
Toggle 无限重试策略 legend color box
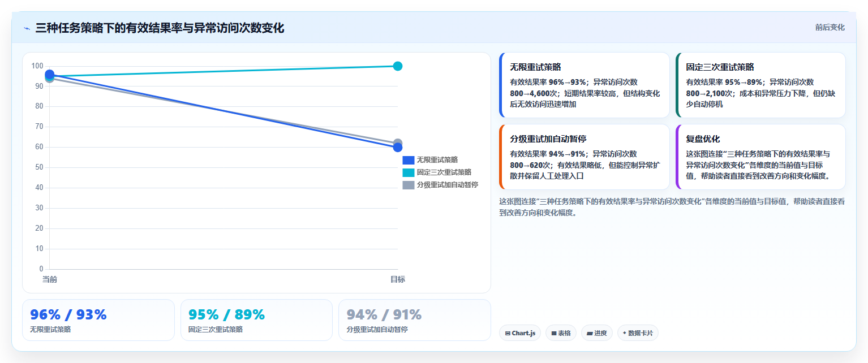(408, 160)
